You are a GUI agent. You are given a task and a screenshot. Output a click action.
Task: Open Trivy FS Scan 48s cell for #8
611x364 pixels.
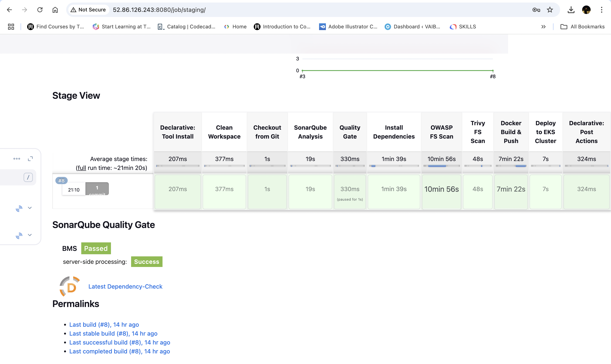tap(478, 192)
